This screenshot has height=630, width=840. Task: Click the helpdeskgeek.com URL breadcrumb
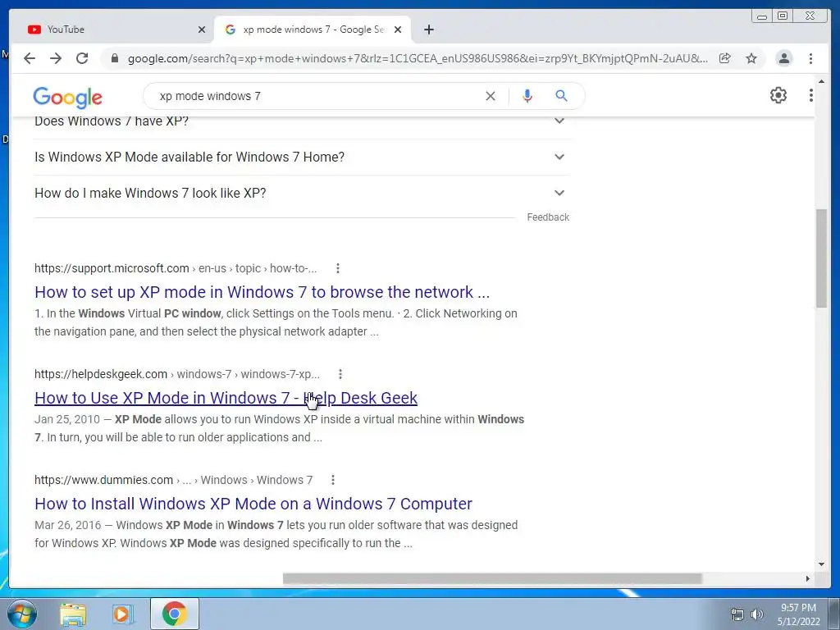(177, 374)
